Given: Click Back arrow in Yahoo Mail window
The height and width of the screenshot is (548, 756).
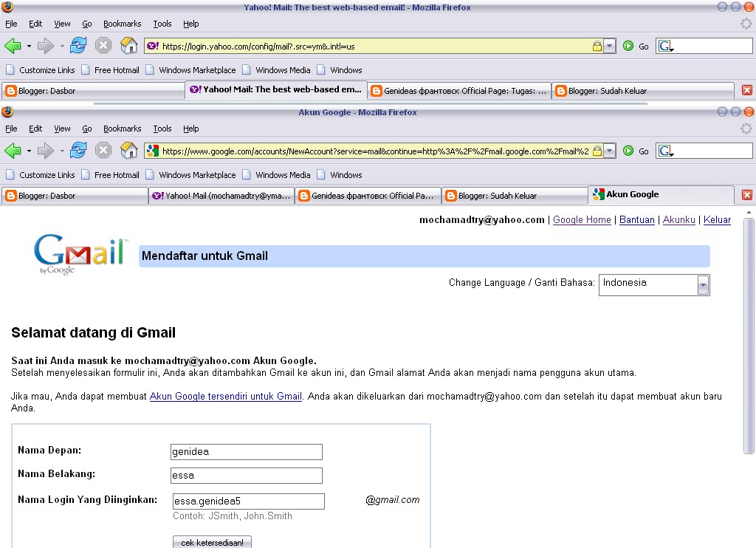Looking at the screenshot, I should (13, 47).
